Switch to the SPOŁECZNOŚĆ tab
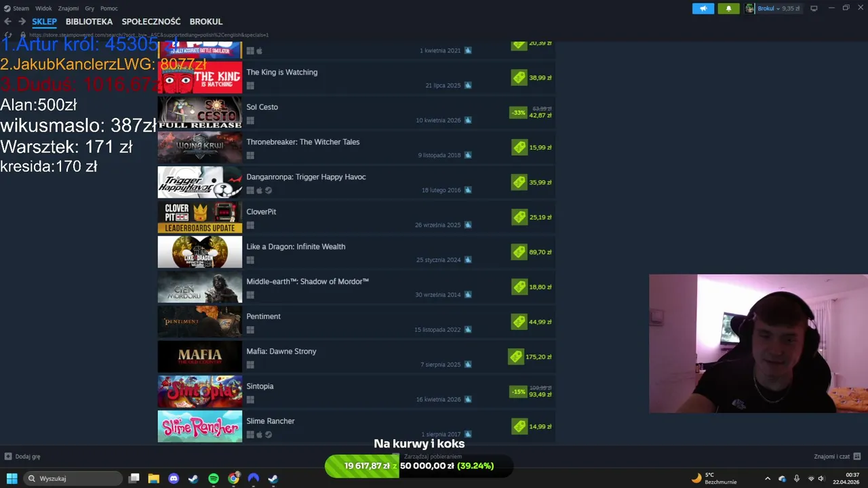868x488 pixels. pyautogui.click(x=151, y=22)
